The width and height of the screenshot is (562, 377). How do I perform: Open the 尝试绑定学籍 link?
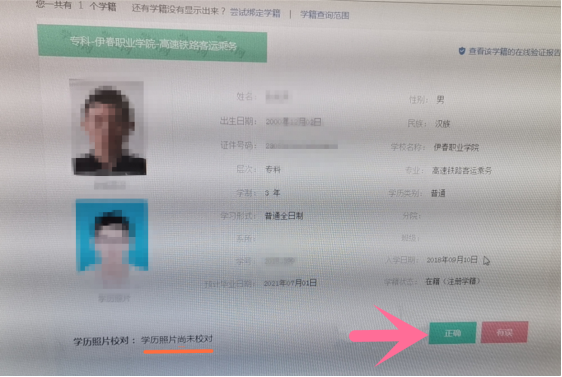pos(255,13)
